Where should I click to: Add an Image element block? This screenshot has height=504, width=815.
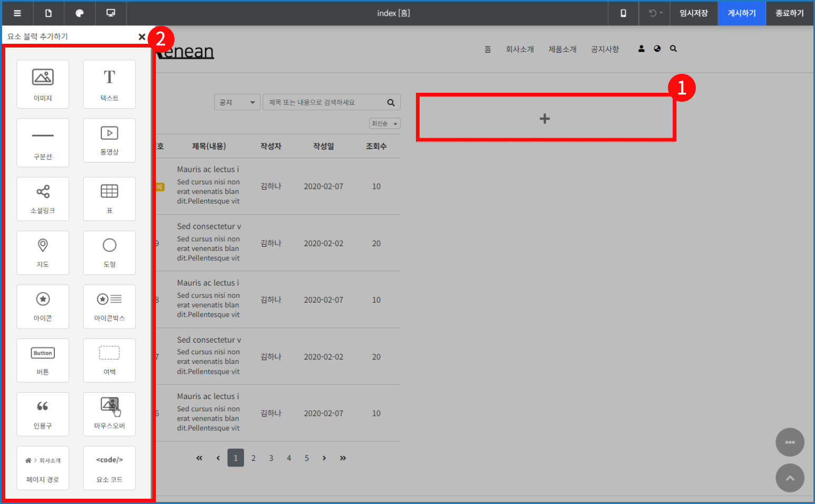pyautogui.click(x=43, y=84)
